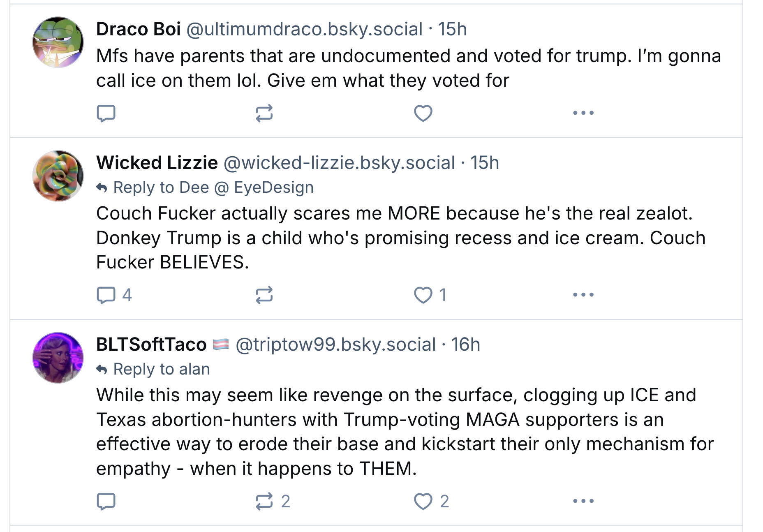Reply to Draco Boi's post
This screenshot has height=532, width=763.
[106, 113]
